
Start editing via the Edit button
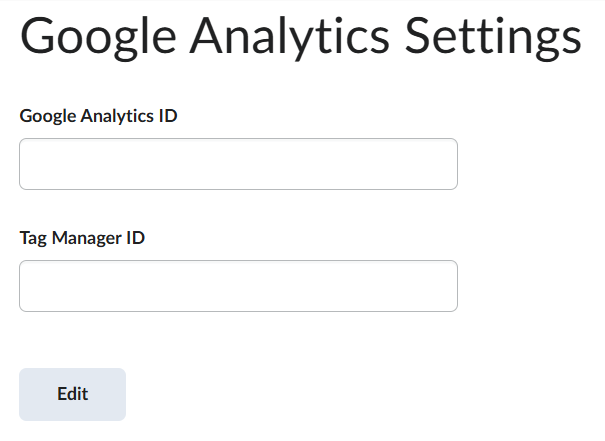[x=72, y=394]
